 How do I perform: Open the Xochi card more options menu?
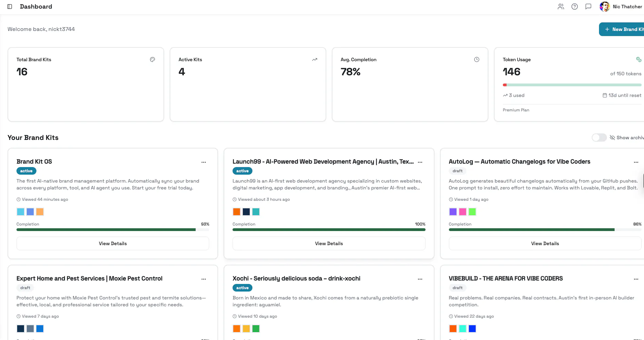pyautogui.click(x=420, y=279)
